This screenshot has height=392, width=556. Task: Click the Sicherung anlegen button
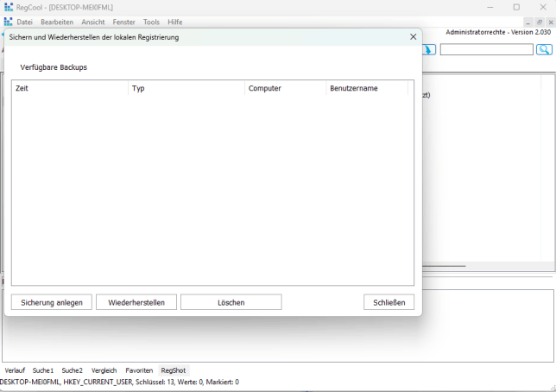point(52,302)
